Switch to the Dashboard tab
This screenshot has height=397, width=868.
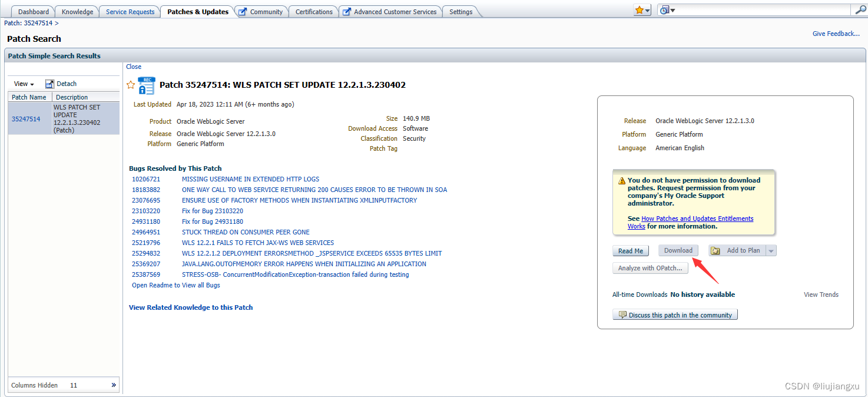[x=34, y=12]
